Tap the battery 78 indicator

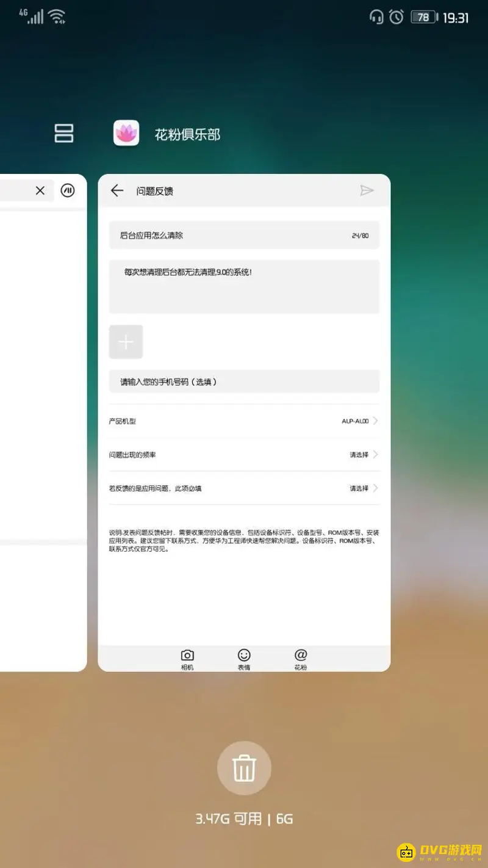pyautogui.click(x=424, y=18)
